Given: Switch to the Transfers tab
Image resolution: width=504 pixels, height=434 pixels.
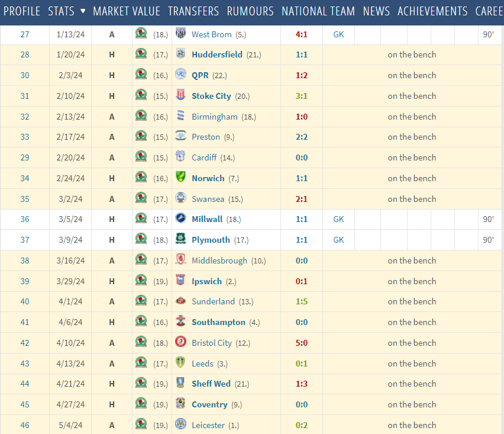Looking at the screenshot, I should (193, 11).
